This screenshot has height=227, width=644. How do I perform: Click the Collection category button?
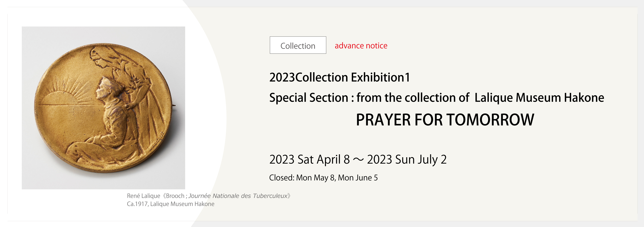(298, 45)
